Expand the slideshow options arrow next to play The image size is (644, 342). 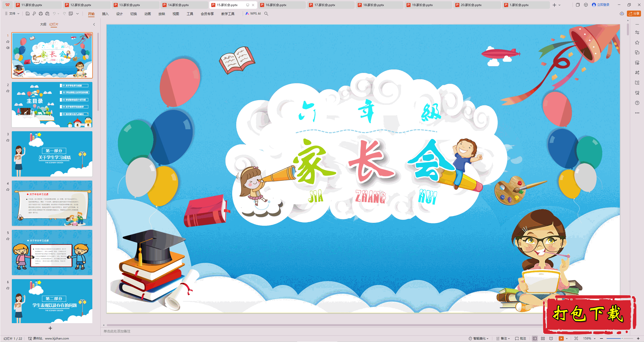click(x=567, y=338)
